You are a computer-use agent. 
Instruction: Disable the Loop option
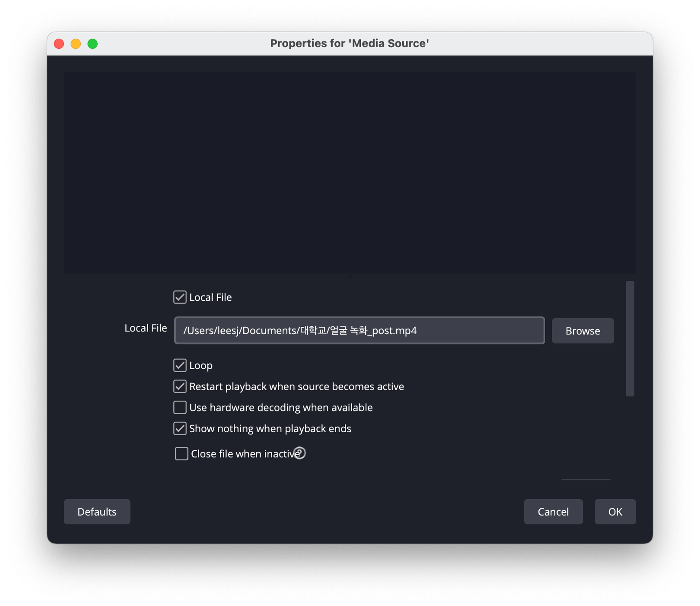[x=180, y=366]
